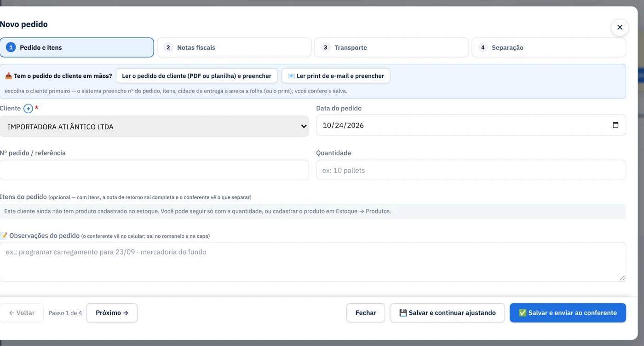This screenshot has width=644, height=346.
Task: Click the Voltar button
Action: coord(22,313)
